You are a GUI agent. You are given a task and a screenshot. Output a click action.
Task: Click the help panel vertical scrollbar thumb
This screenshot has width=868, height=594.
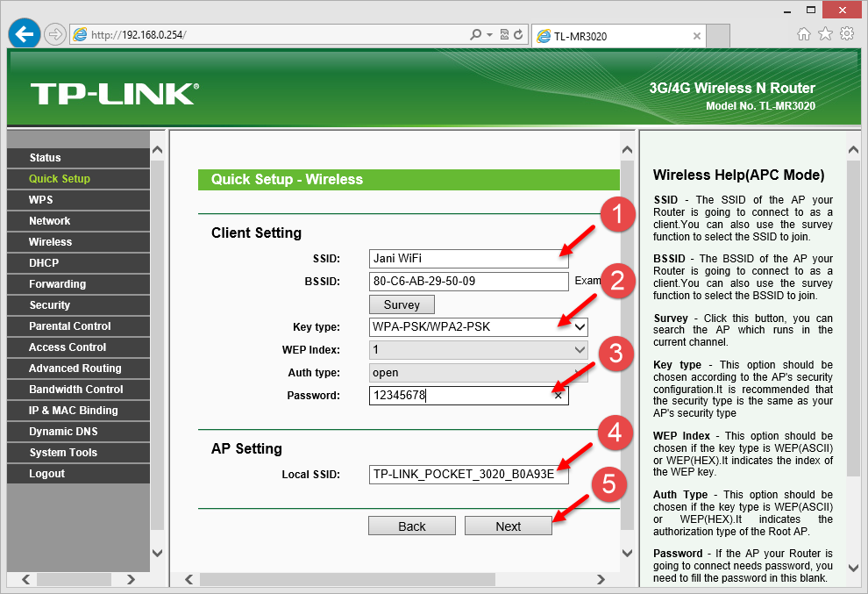[853, 318]
